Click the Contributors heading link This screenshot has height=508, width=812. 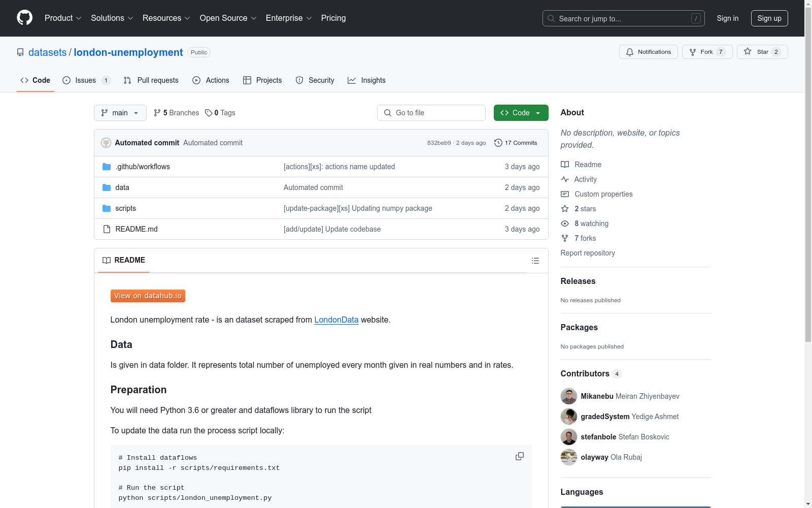[585, 374]
